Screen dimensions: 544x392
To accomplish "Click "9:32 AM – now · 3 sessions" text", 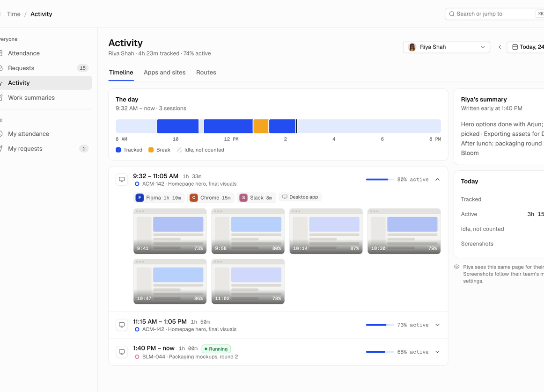I will 151,109.
